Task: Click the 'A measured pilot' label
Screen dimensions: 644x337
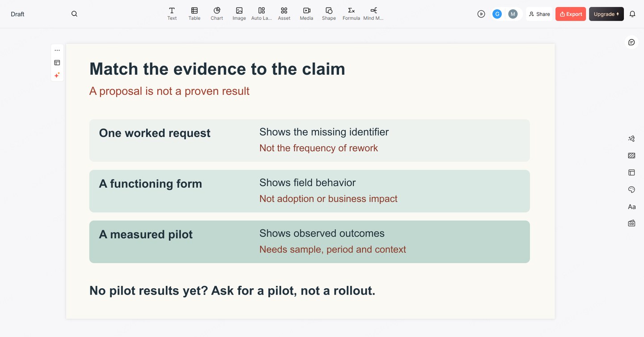Action: (146, 235)
